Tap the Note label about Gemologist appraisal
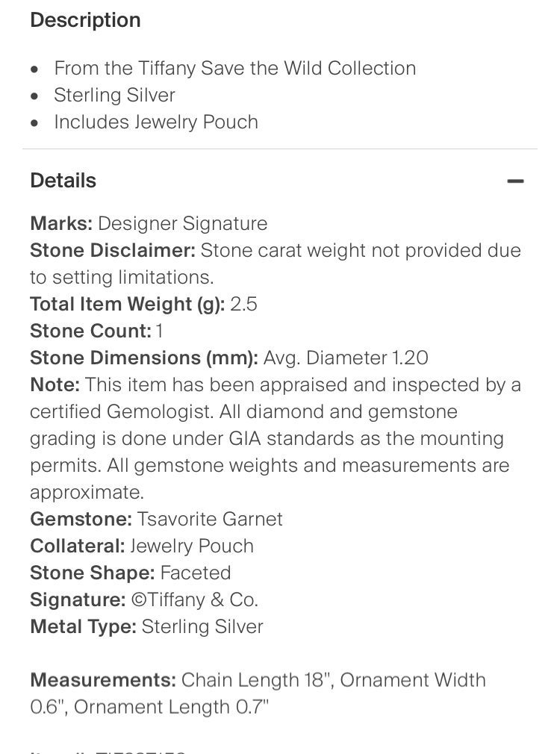This screenshot has height=754, width=560. [x=55, y=385]
